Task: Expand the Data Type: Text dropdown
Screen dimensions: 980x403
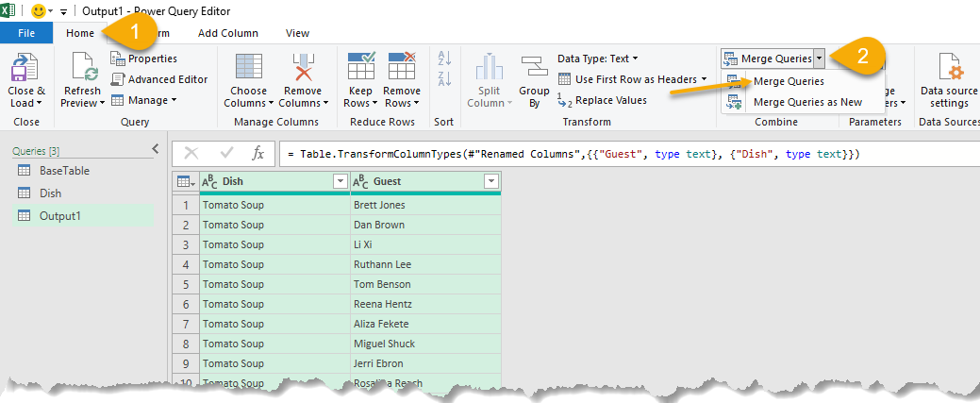Action: 597,59
